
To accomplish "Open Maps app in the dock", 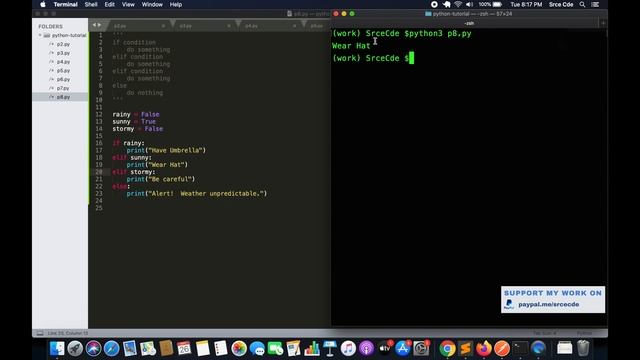I will [x=148, y=348].
